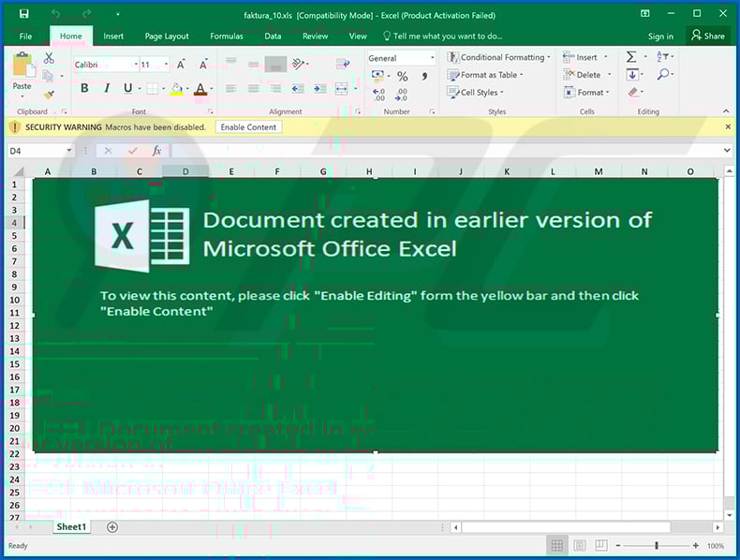Click the Decrease Indent icon
The height and width of the screenshot is (560, 740).
point(298,88)
